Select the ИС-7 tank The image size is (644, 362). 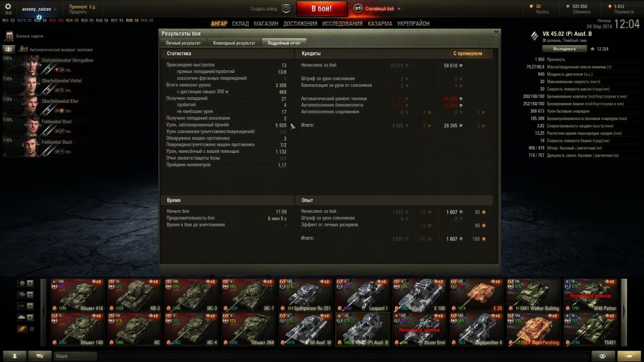(x=248, y=295)
